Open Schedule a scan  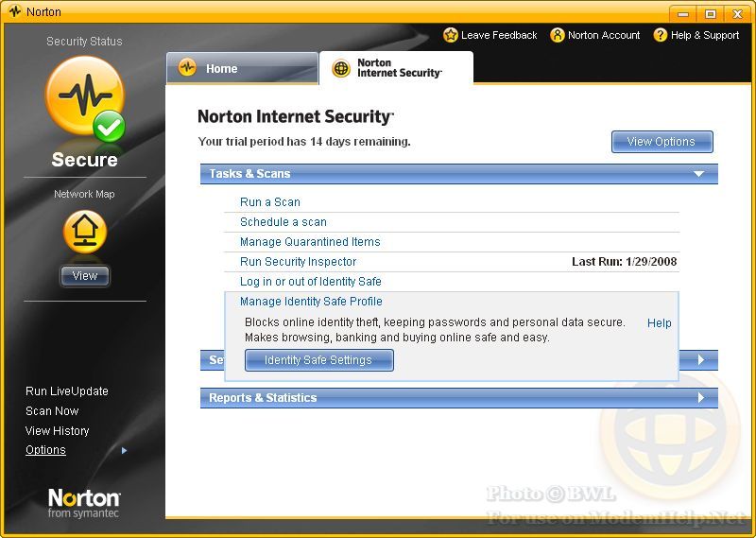pyautogui.click(x=283, y=222)
